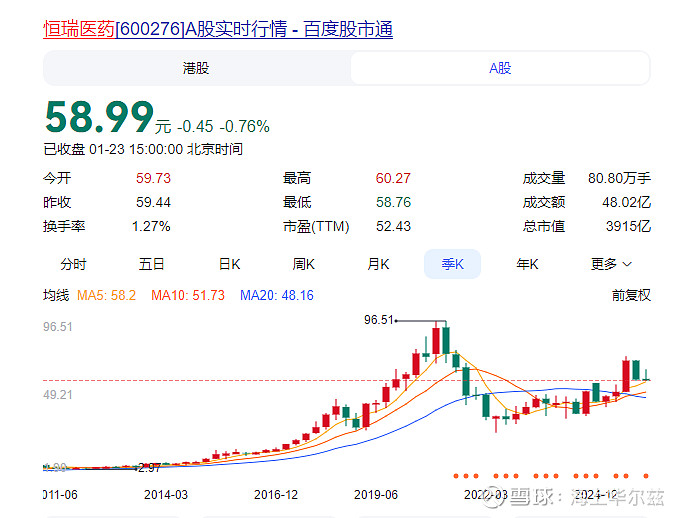The height and width of the screenshot is (518, 684).
Task: Switch to the 港股 tab
Action: (196, 68)
